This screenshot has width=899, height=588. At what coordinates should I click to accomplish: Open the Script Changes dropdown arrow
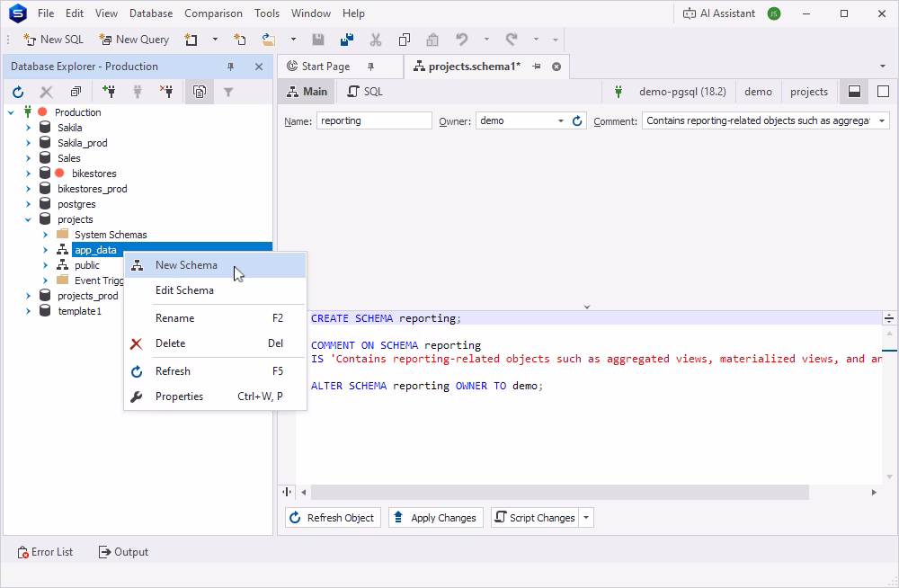pos(586,518)
